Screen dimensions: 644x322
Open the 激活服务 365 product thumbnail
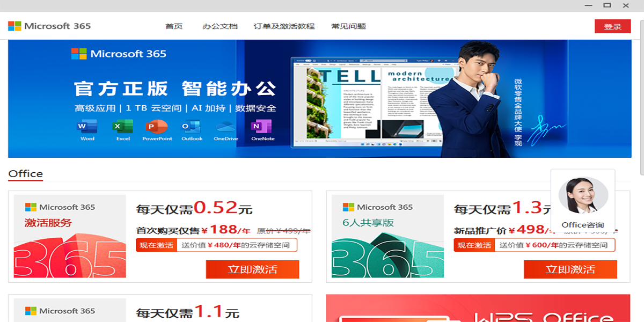pyautogui.click(x=70, y=236)
